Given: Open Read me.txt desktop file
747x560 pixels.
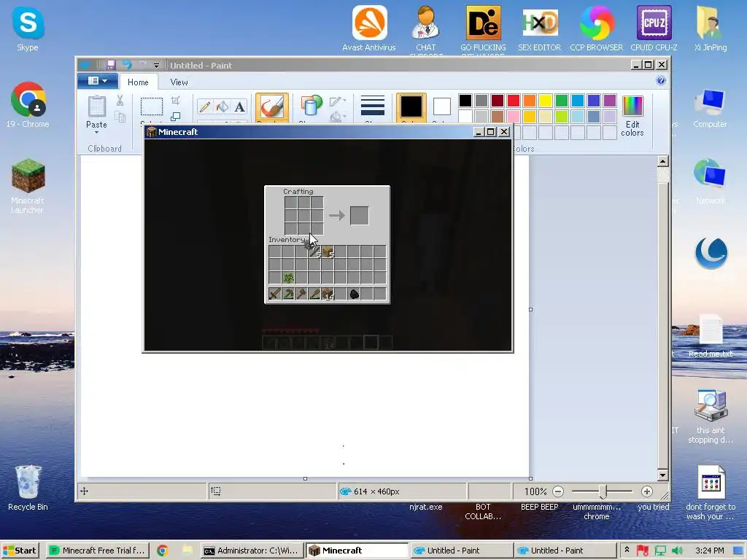Looking at the screenshot, I should coord(711,336).
